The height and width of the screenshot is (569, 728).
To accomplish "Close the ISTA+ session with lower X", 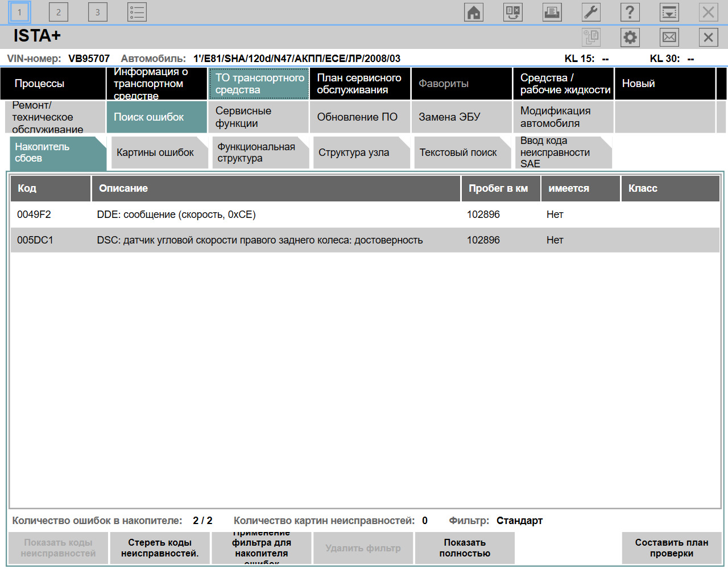I will (x=708, y=38).
